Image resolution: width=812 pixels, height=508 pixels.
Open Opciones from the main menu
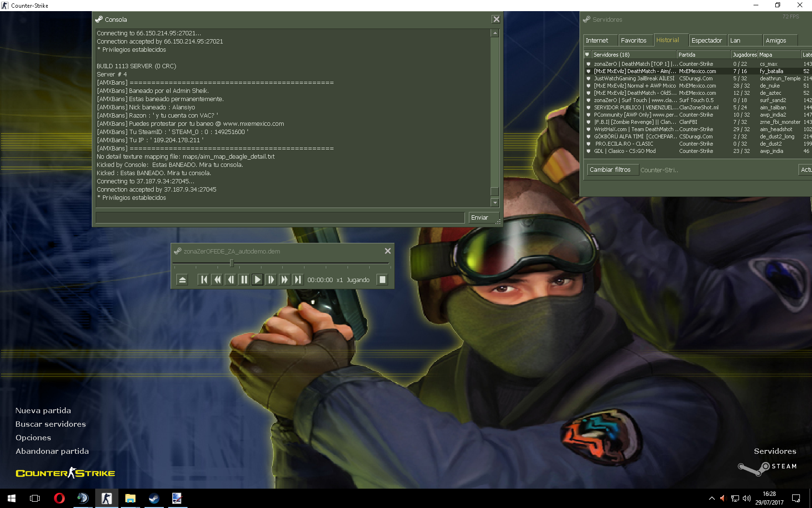click(33, 438)
